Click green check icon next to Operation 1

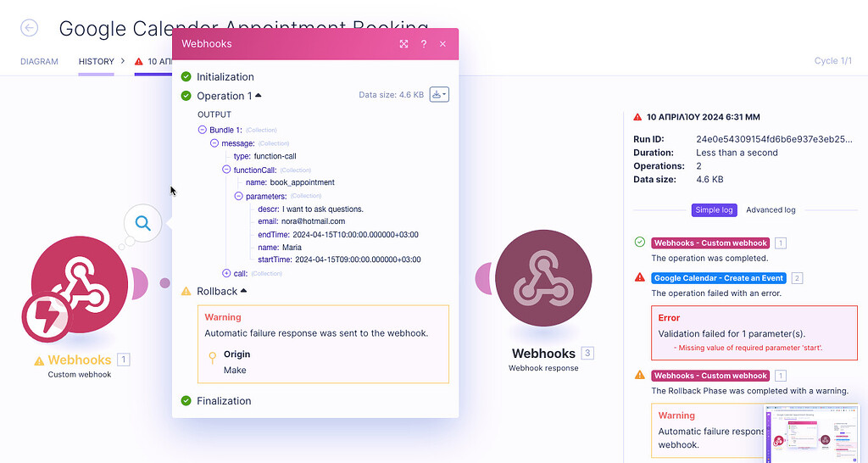pyautogui.click(x=186, y=96)
